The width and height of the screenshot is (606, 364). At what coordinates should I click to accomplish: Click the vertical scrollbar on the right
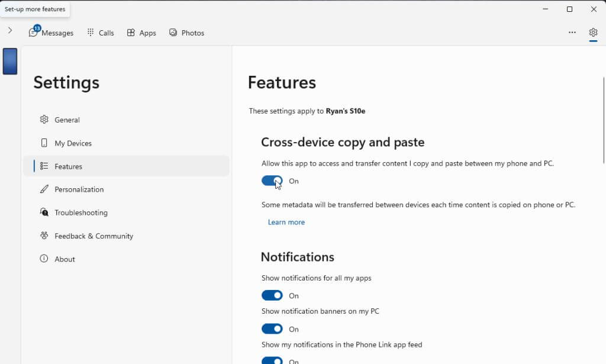pyautogui.click(x=603, y=118)
